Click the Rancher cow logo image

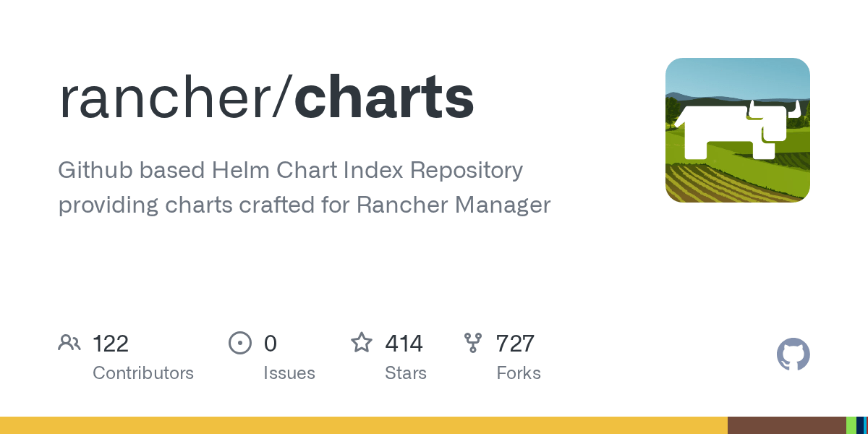(738, 130)
